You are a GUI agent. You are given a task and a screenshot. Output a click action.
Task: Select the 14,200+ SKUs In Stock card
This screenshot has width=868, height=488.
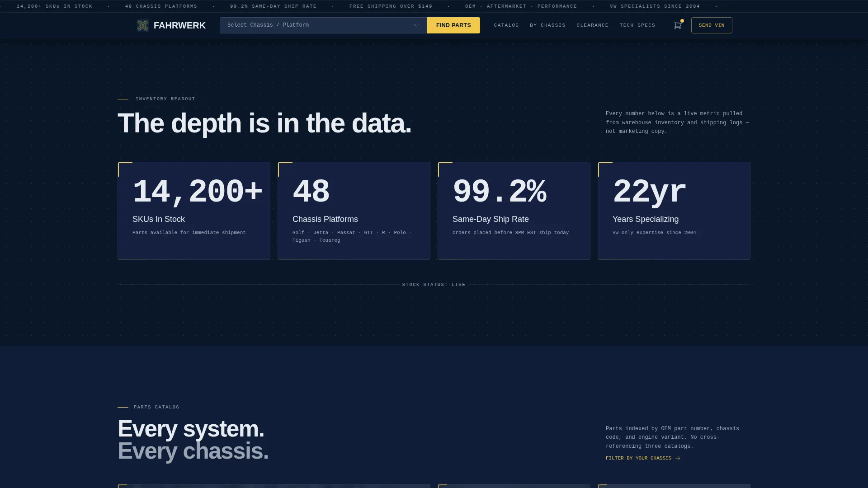[194, 211]
